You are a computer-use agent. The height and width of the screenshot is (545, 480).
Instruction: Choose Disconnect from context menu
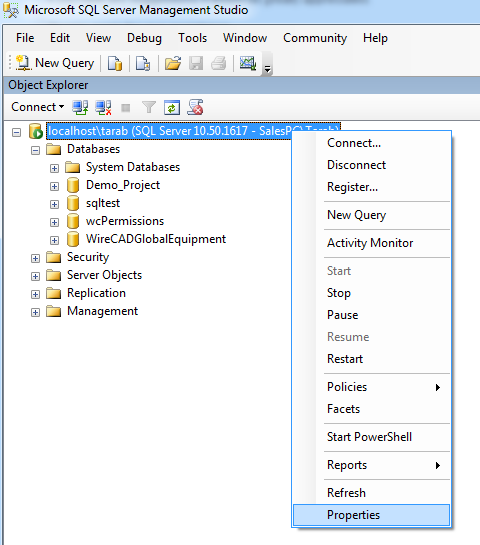tap(372, 165)
